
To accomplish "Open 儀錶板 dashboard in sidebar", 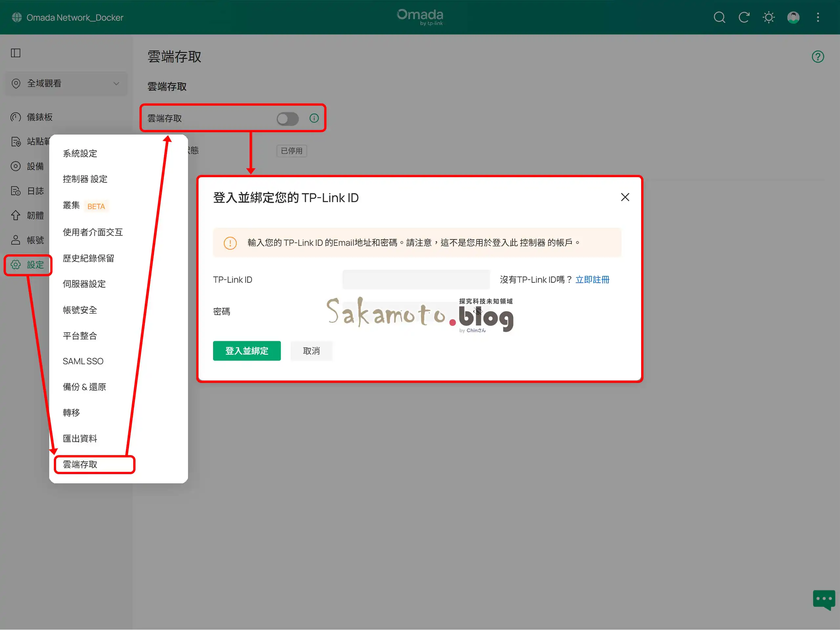I will [x=39, y=117].
